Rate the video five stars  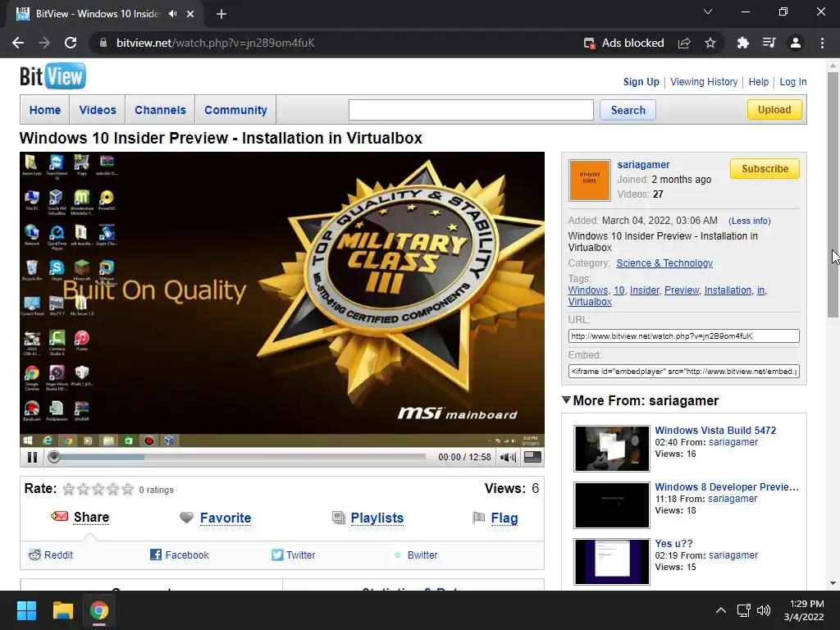(x=127, y=489)
